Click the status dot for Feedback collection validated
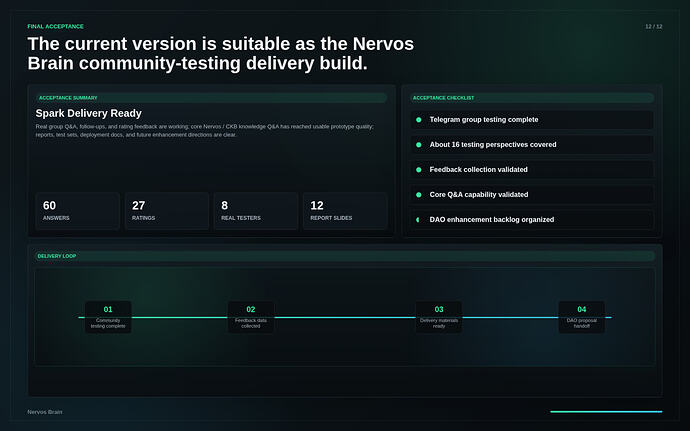 coord(418,169)
